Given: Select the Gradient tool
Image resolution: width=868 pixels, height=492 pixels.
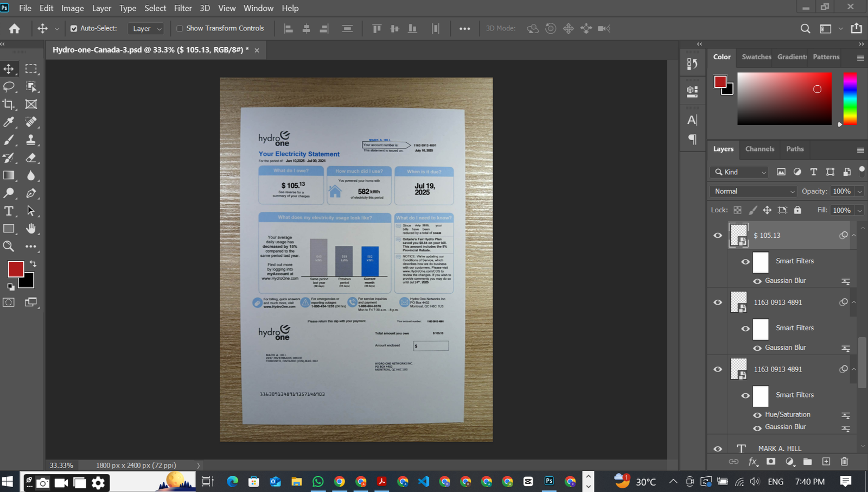Looking at the screenshot, I should pyautogui.click(x=9, y=175).
